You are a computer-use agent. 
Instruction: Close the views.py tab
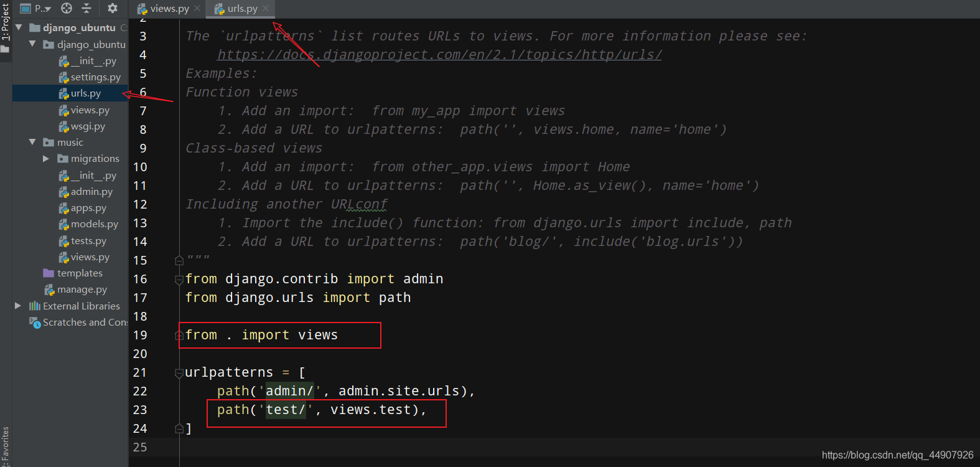197,8
